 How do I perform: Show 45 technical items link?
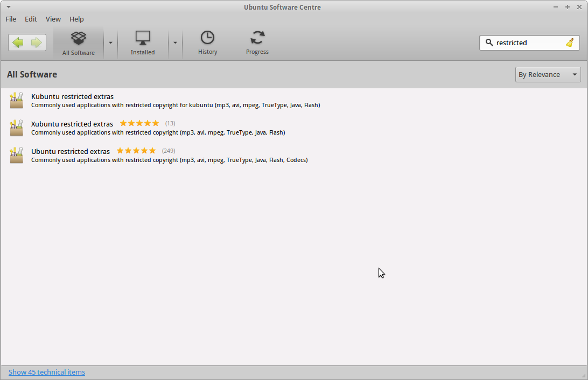47,372
